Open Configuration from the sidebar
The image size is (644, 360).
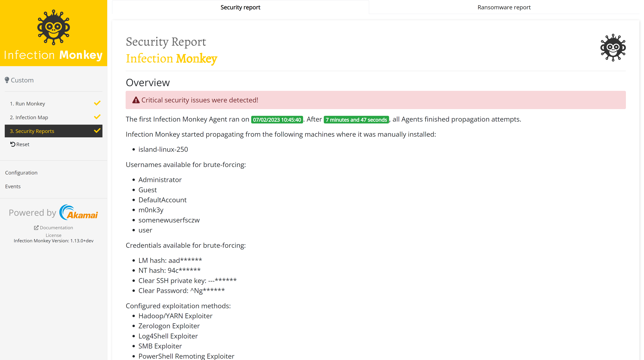[21, 172]
